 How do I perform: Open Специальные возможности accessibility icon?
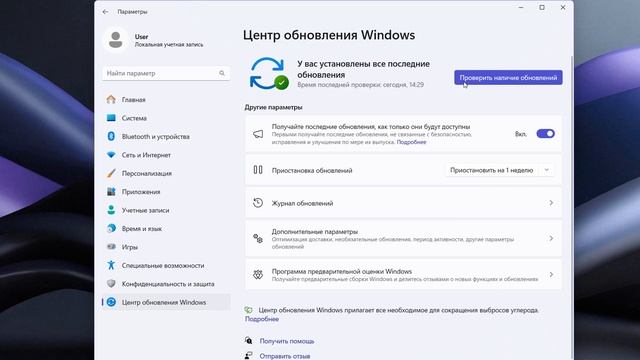pyautogui.click(x=111, y=265)
